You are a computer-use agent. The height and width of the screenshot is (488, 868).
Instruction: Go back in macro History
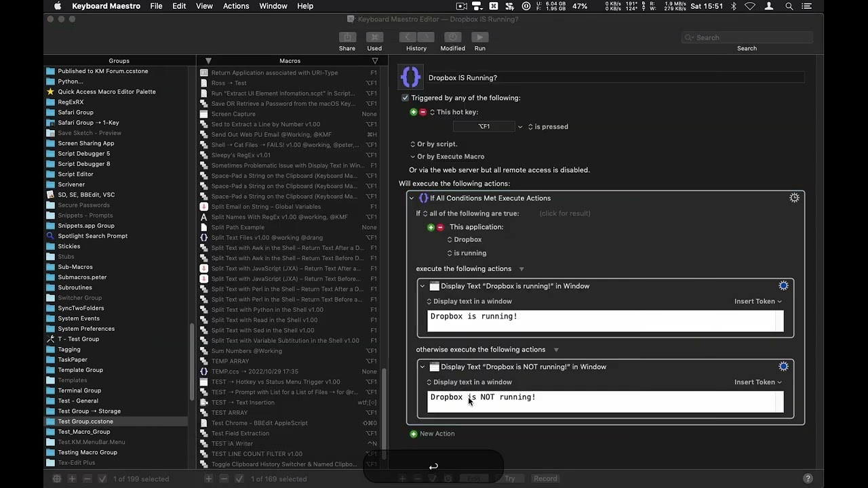[x=408, y=37]
